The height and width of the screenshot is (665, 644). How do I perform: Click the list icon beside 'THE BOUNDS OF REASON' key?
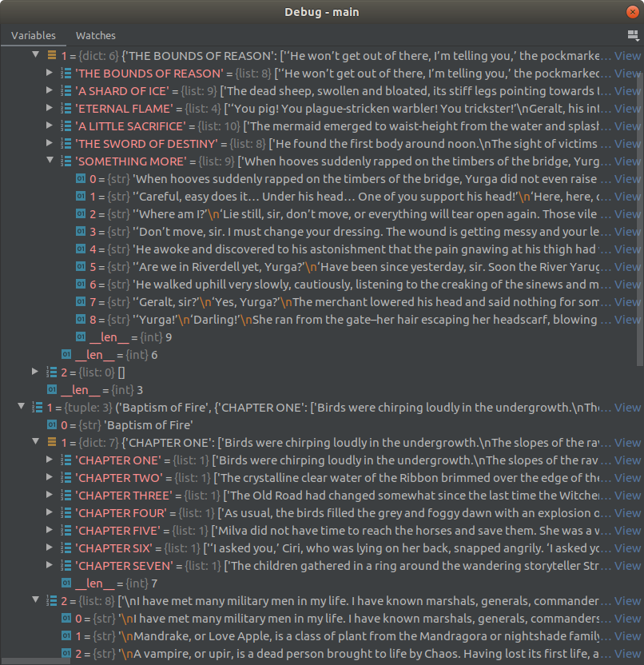click(x=66, y=73)
